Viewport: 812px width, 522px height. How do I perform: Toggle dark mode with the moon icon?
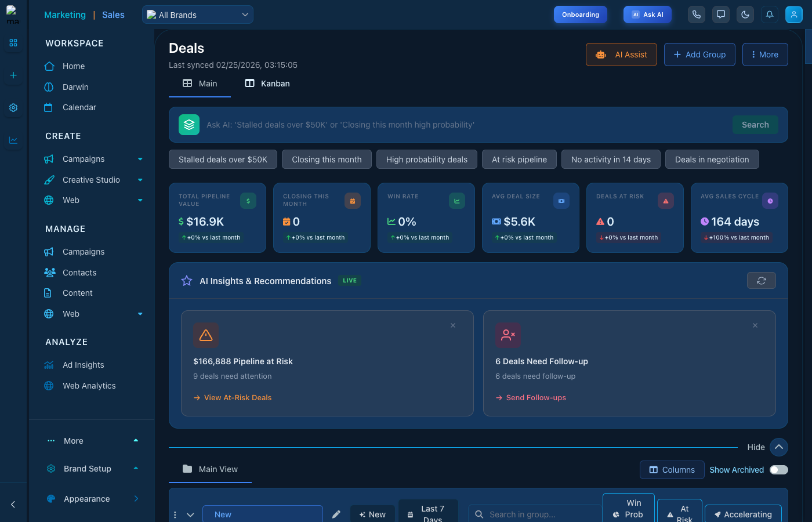[x=745, y=14]
